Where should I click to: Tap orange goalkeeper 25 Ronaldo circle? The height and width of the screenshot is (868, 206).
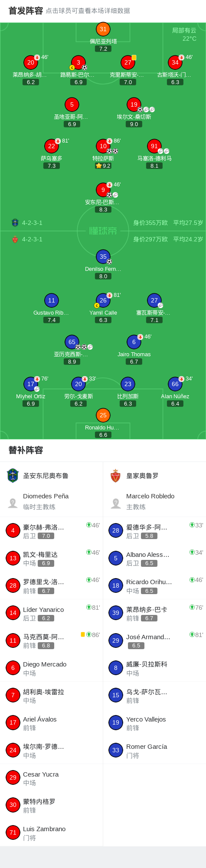pos(103,415)
